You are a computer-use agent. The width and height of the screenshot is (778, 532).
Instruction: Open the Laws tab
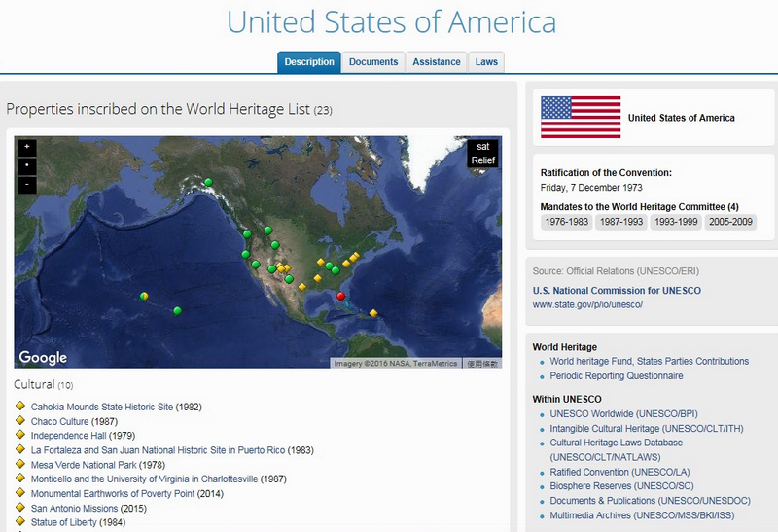486,62
